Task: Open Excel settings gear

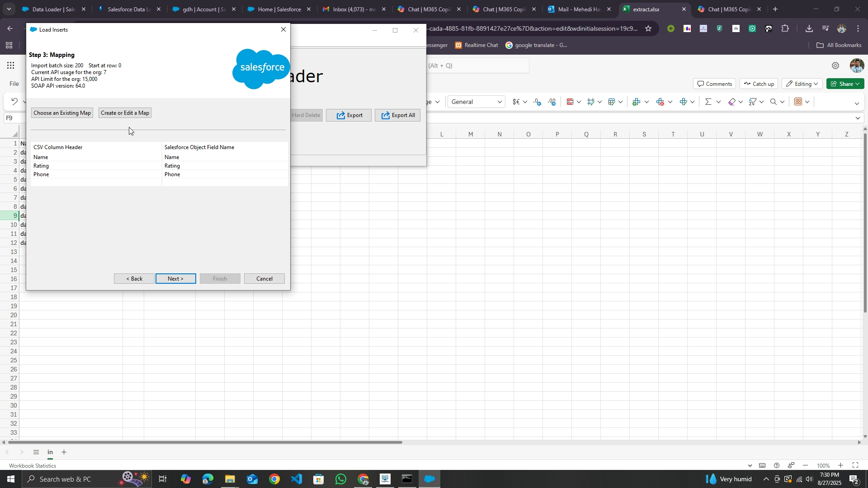Action: coord(835,66)
